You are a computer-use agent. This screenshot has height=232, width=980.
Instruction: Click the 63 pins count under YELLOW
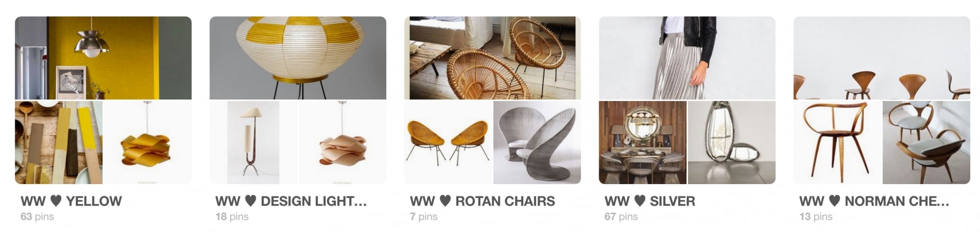(37, 216)
